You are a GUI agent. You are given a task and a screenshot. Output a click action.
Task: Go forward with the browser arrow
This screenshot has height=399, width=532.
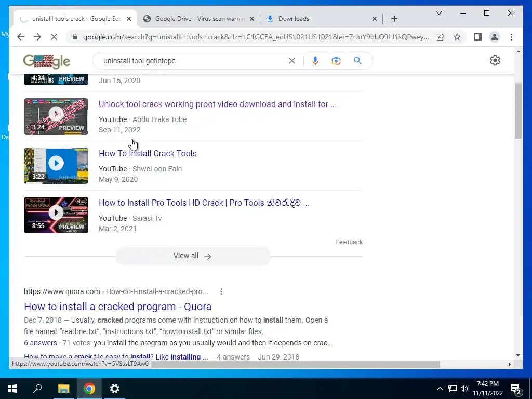pos(37,37)
